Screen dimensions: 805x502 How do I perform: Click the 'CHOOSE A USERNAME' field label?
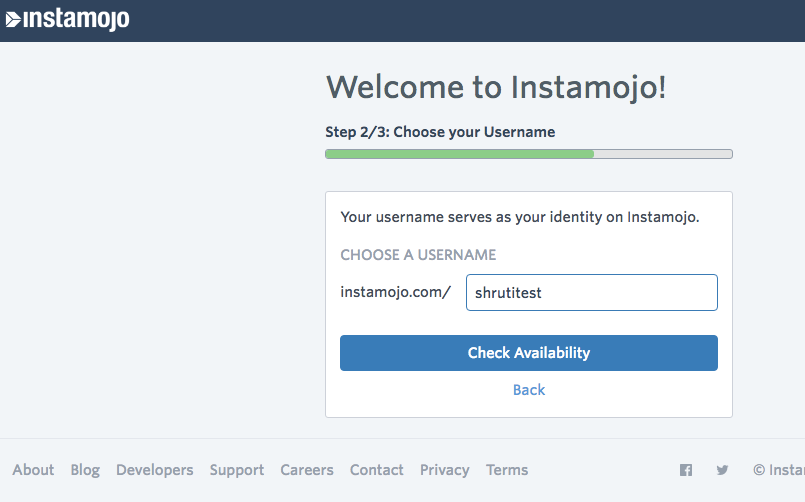click(418, 255)
